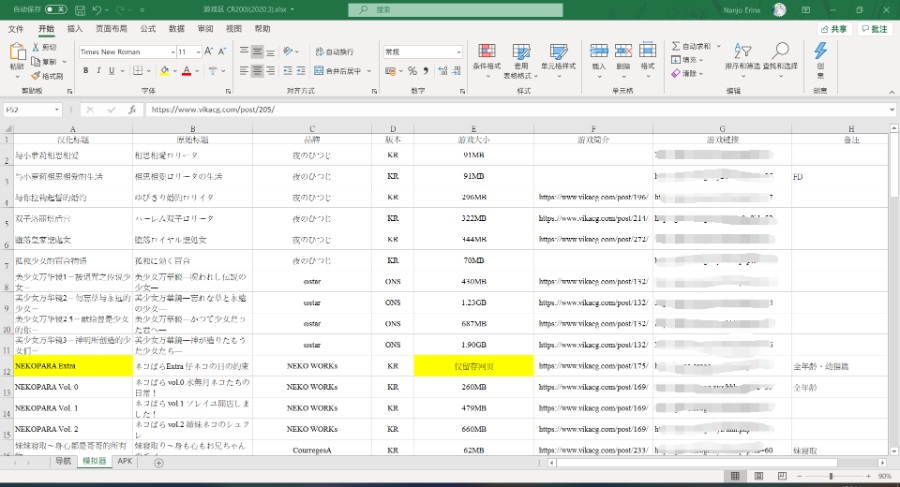The width and height of the screenshot is (900, 487).
Task: Switch to the APK sheet tab
Action: (125, 461)
